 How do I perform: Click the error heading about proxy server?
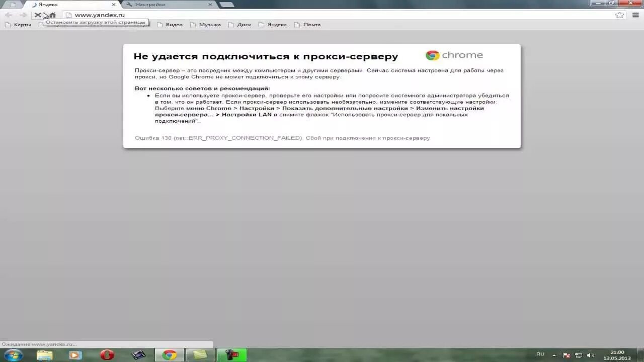[x=266, y=56]
